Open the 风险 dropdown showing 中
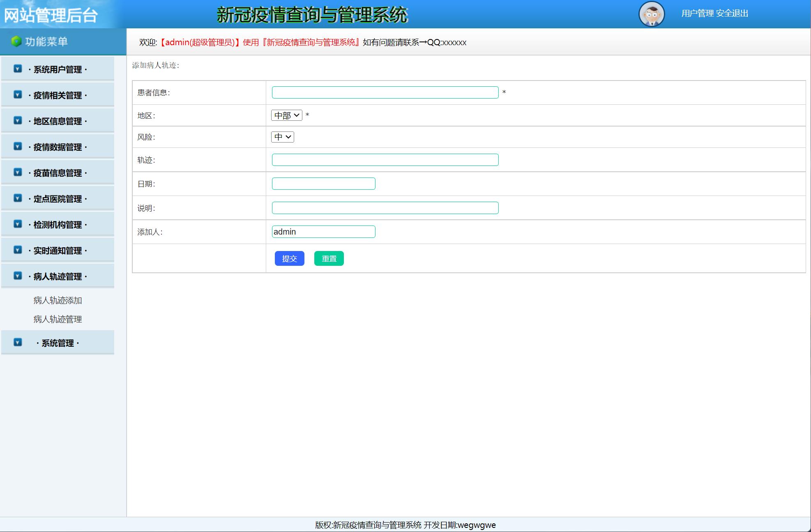Screen dimensions: 811x532 282,137
